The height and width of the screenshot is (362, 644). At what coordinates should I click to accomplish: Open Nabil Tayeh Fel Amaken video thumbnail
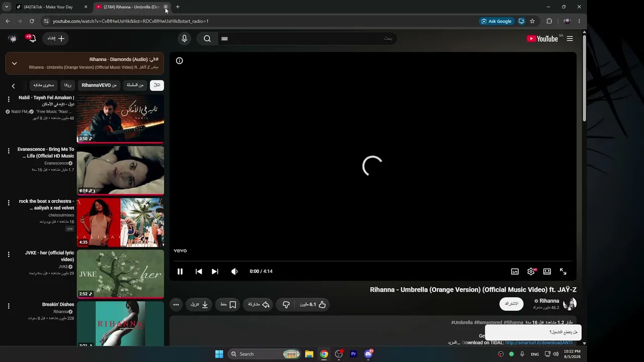(120, 119)
